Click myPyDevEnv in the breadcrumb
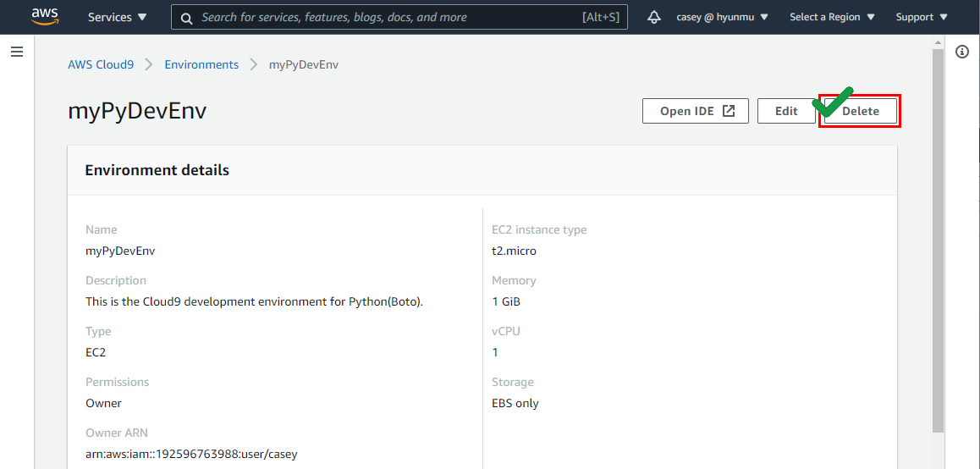The height and width of the screenshot is (469, 980). click(304, 64)
